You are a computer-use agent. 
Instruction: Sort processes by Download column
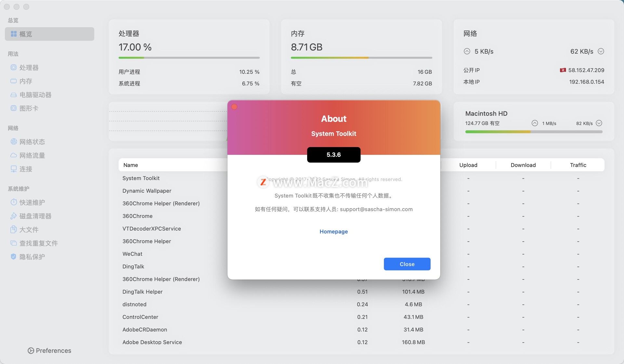(523, 165)
